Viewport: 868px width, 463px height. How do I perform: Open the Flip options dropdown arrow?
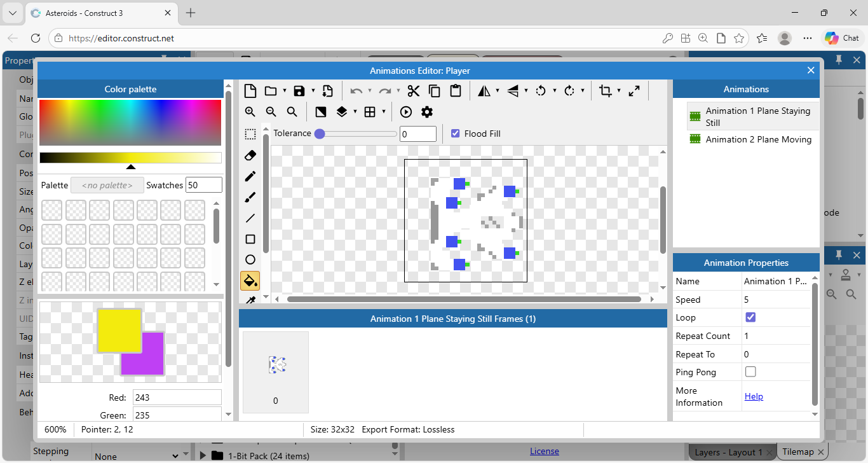tap(526, 91)
